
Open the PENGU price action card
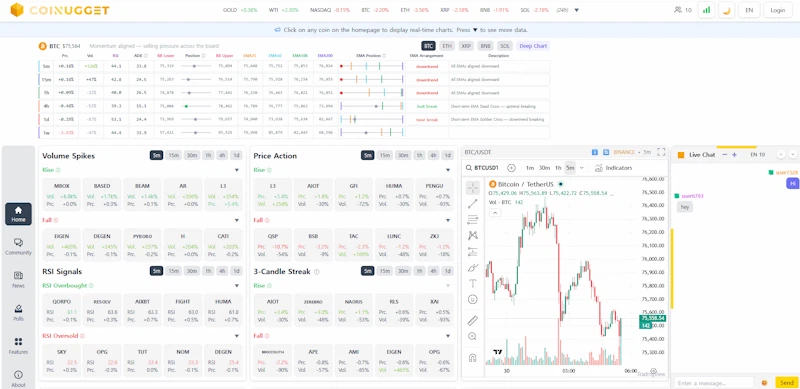click(x=435, y=194)
